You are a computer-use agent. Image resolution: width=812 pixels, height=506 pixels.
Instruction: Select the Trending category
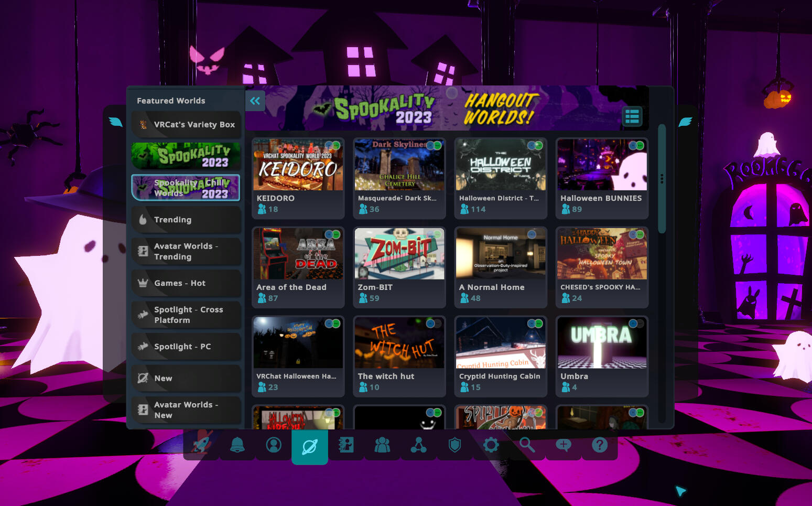186,220
